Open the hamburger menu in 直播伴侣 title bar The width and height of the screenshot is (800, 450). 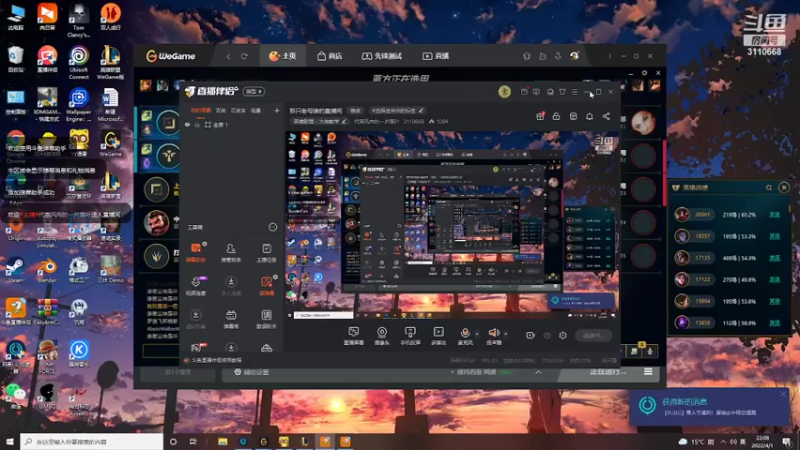(x=574, y=92)
